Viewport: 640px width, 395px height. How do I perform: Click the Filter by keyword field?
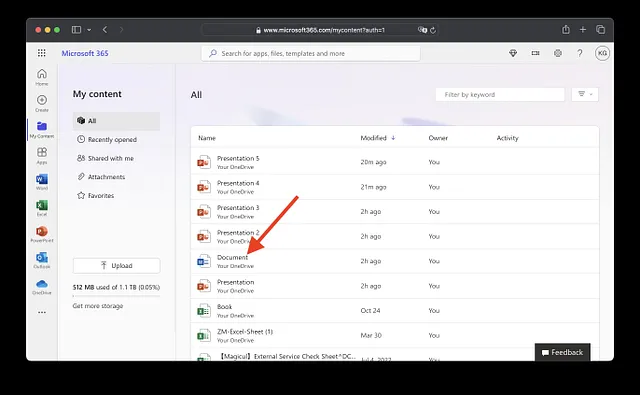point(500,94)
